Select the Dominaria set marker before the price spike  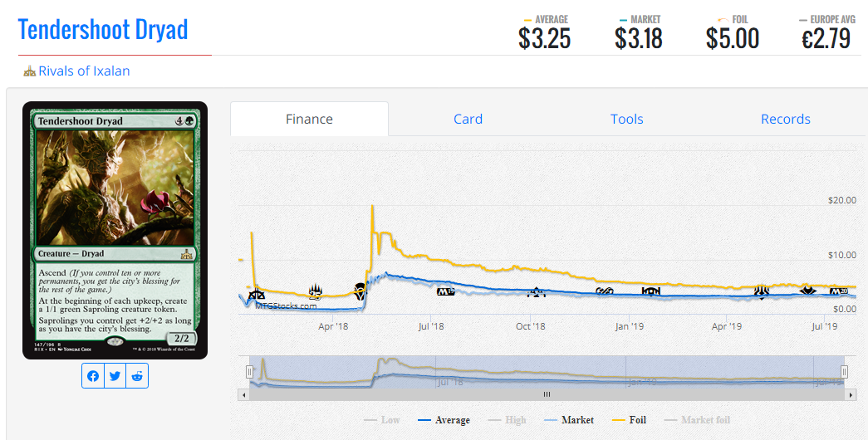click(x=360, y=291)
